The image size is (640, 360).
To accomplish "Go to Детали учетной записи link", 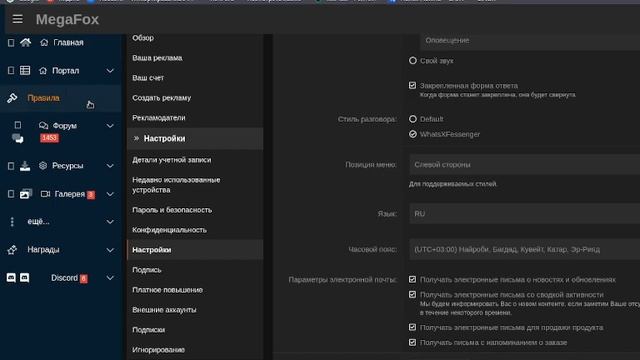I will pos(171,160).
